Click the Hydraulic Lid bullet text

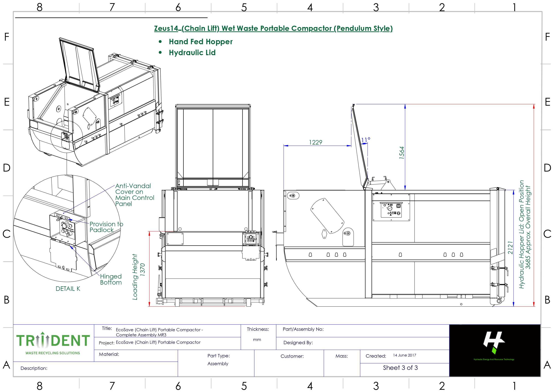[192, 53]
